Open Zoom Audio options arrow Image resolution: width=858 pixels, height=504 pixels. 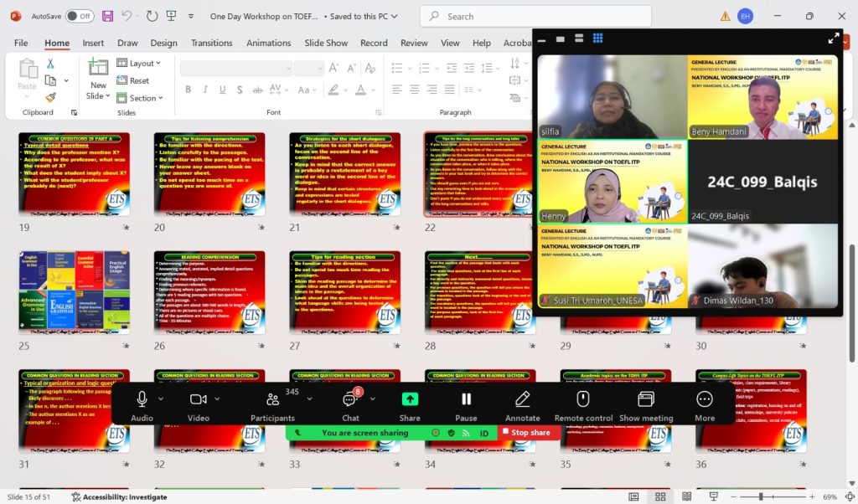[161, 399]
